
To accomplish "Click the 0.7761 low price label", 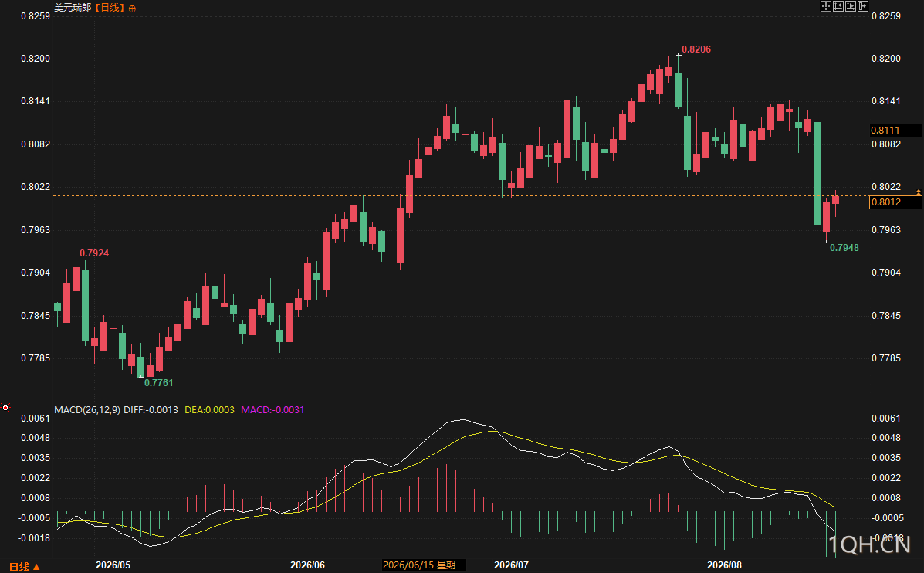I will [x=158, y=382].
